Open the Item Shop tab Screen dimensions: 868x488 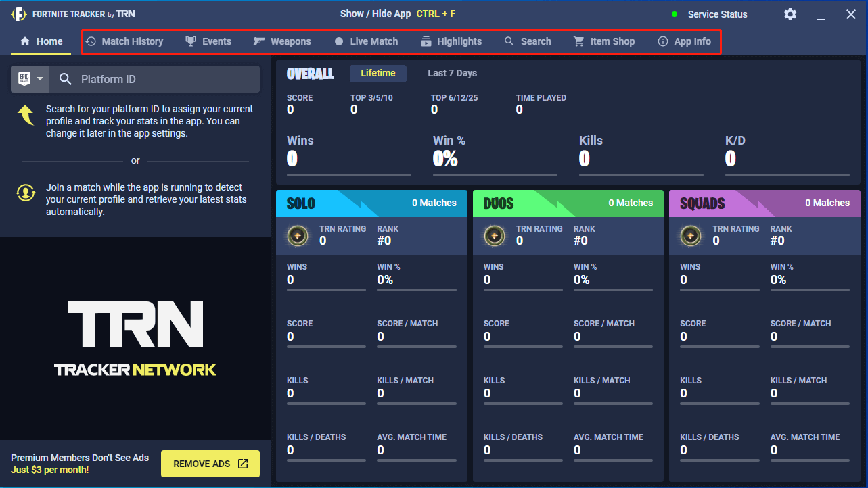click(x=604, y=41)
